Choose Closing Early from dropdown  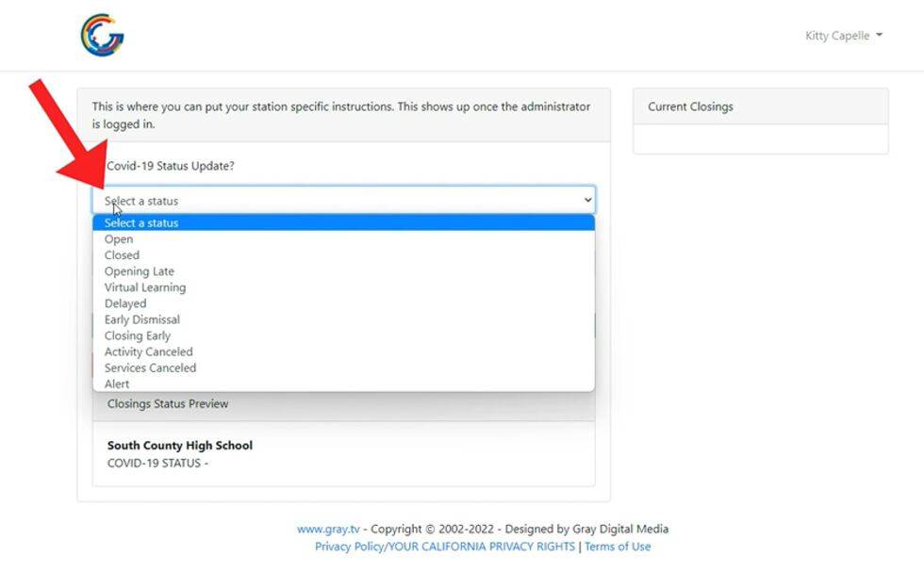(138, 335)
